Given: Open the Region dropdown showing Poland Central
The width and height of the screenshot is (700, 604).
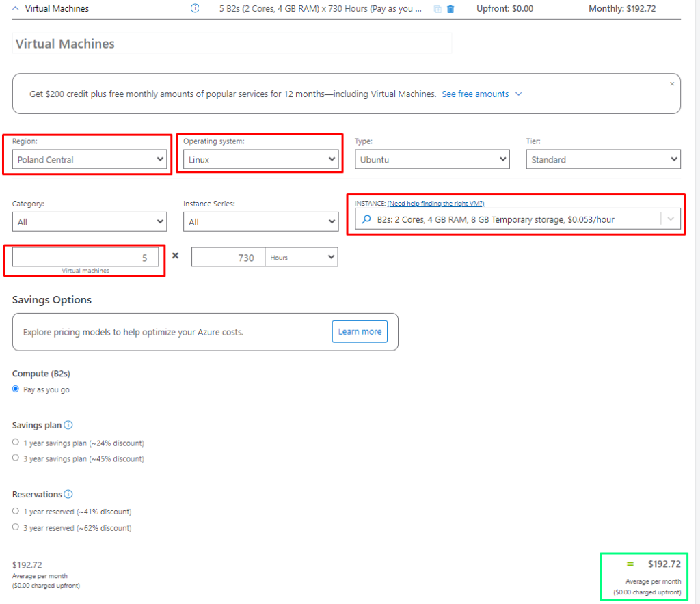Looking at the screenshot, I should click(90, 159).
